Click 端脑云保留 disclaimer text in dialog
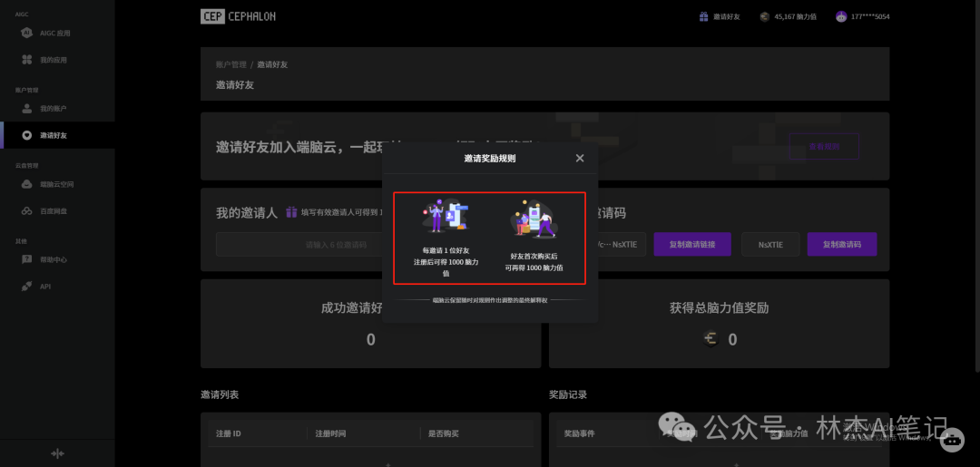This screenshot has height=467, width=980. (490, 300)
